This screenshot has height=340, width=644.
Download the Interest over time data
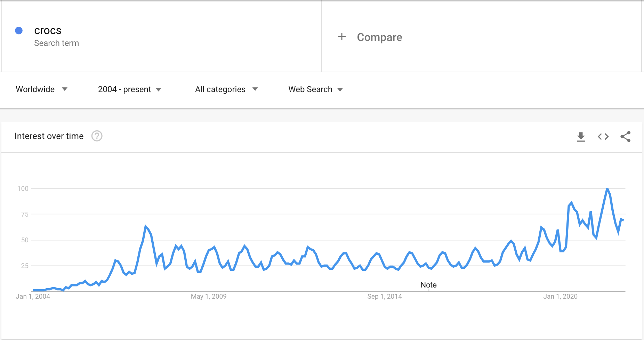(x=581, y=137)
